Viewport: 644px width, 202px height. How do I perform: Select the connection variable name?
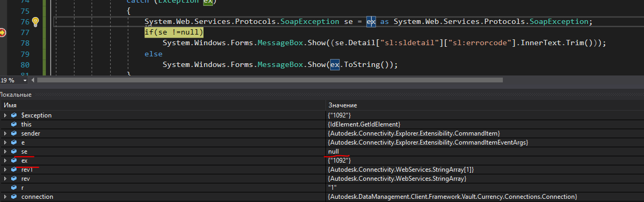[37, 197]
